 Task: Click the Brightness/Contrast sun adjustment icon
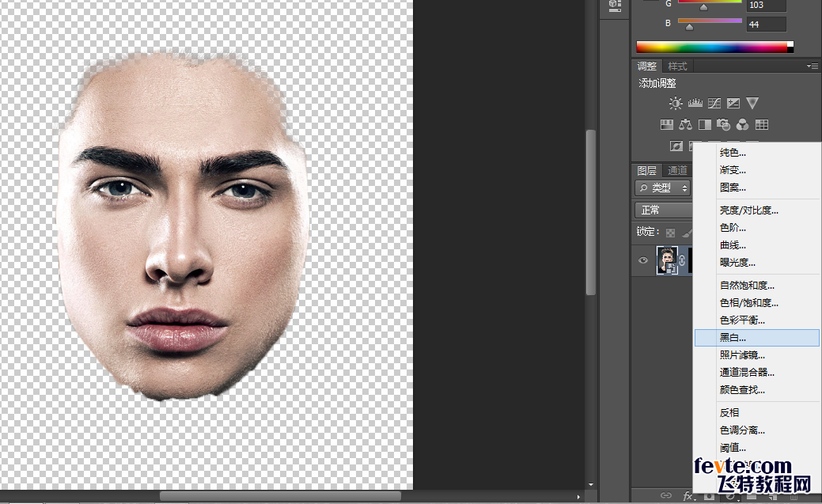[676, 104]
